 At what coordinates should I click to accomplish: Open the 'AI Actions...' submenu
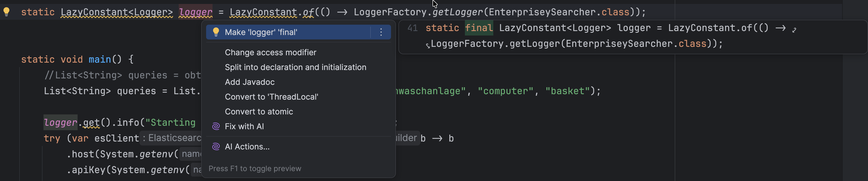pos(247,146)
